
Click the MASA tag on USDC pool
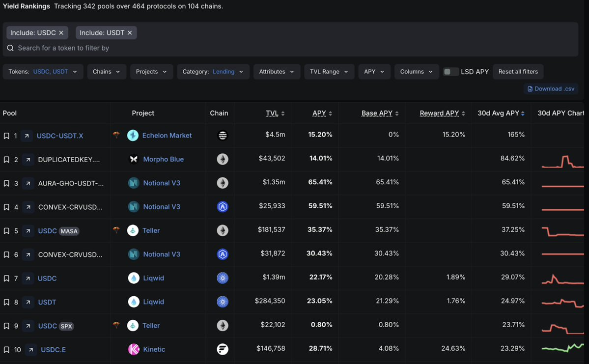pos(69,231)
